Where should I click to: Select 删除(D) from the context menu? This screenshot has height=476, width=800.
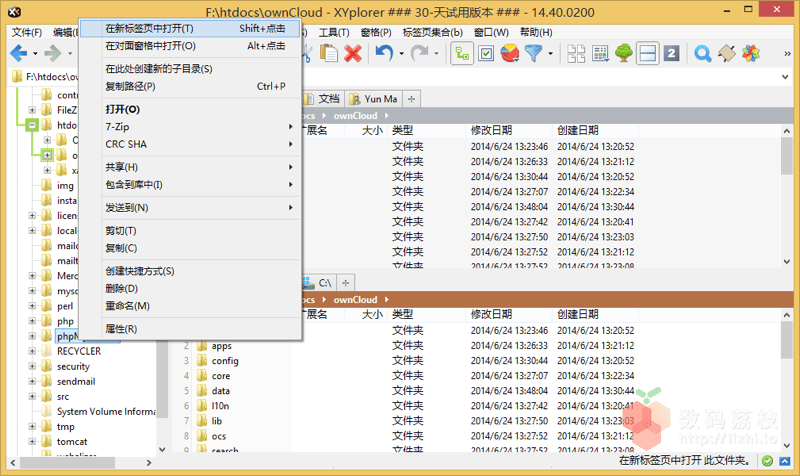point(190,288)
